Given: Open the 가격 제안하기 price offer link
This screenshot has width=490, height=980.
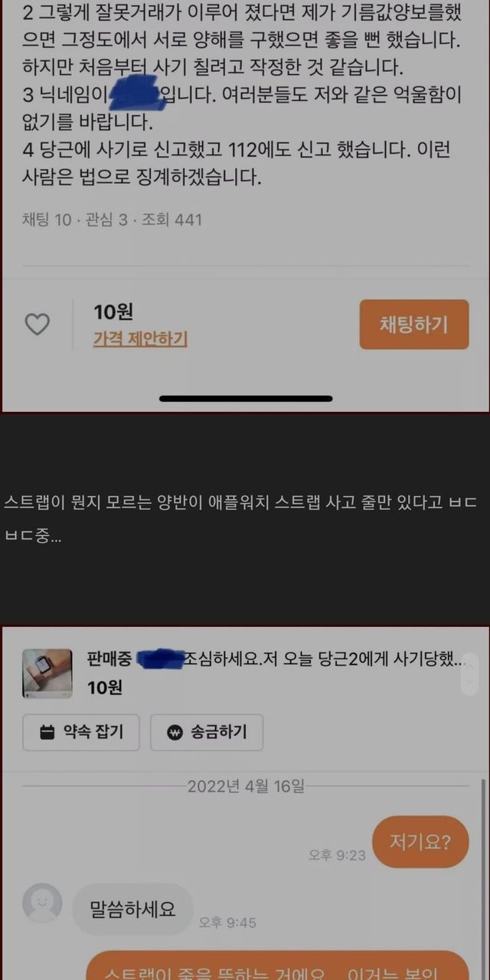Looking at the screenshot, I should pyautogui.click(x=140, y=338).
